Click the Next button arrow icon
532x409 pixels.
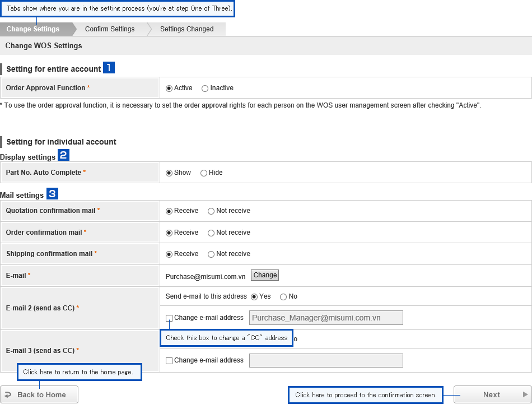tap(525, 394)
